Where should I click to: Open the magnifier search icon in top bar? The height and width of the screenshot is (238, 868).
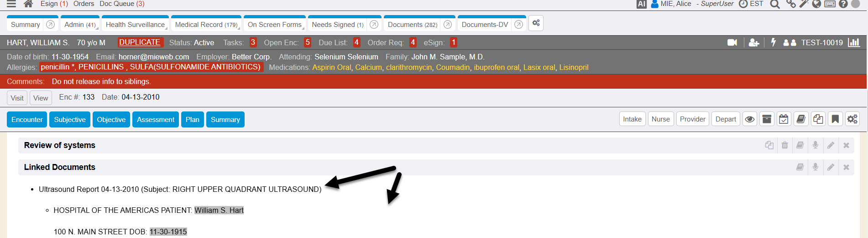pyautogui.click(x=774, y=4)
